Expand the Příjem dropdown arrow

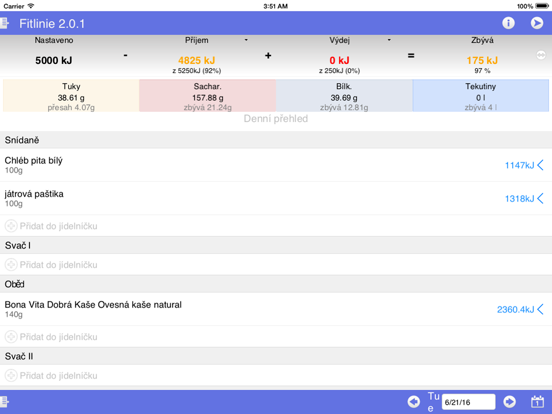click(246, 40)
